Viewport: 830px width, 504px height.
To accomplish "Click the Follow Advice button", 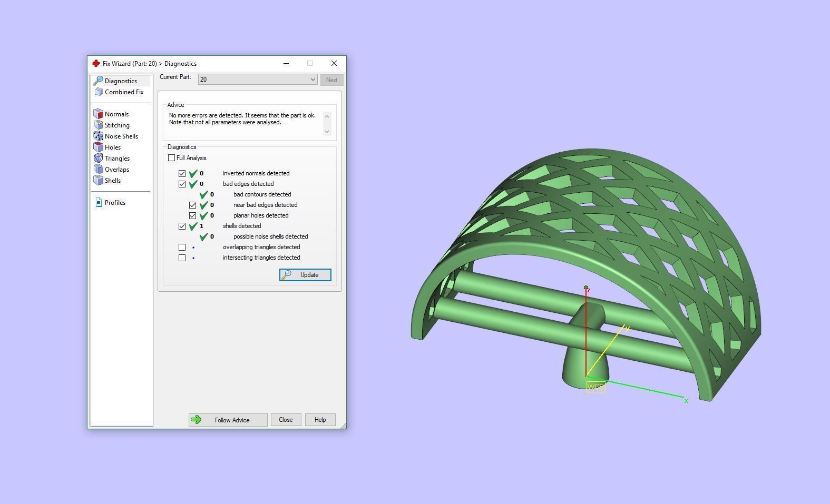I will (228, 420).
